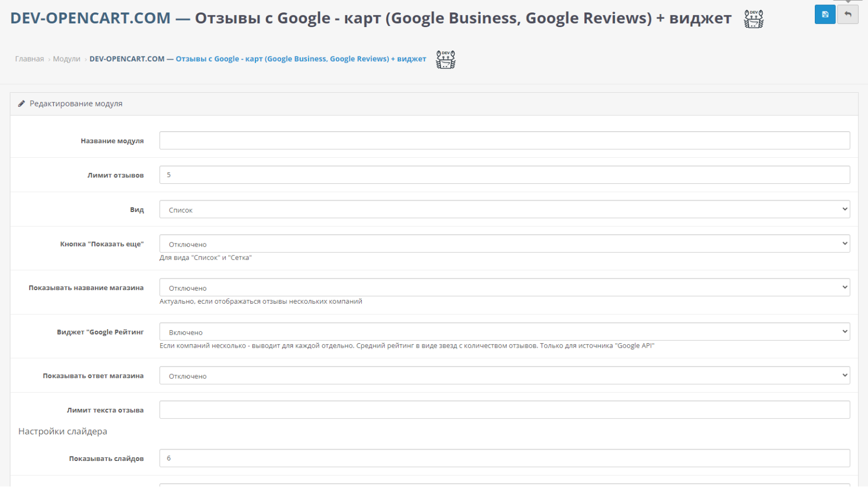Screen dimensions: 868x487
Task: Open the Виджет "Google Рейтинг dropdown
Action: tap(505, 331)
